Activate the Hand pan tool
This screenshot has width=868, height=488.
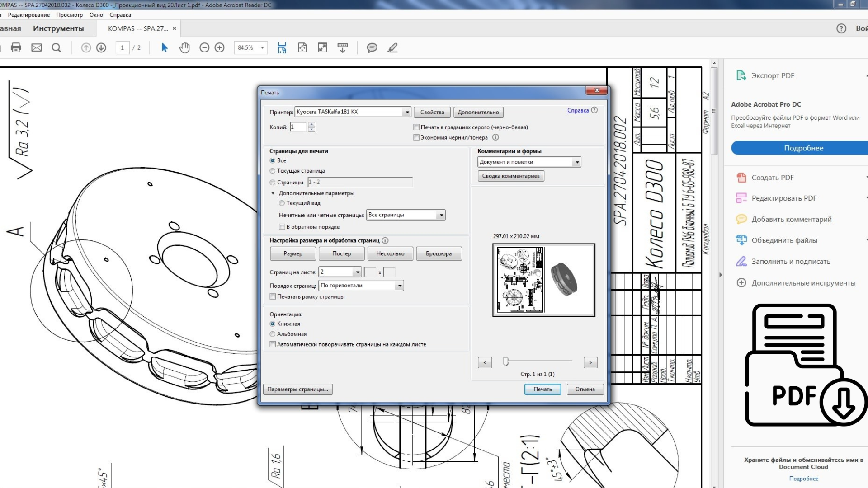184,47
